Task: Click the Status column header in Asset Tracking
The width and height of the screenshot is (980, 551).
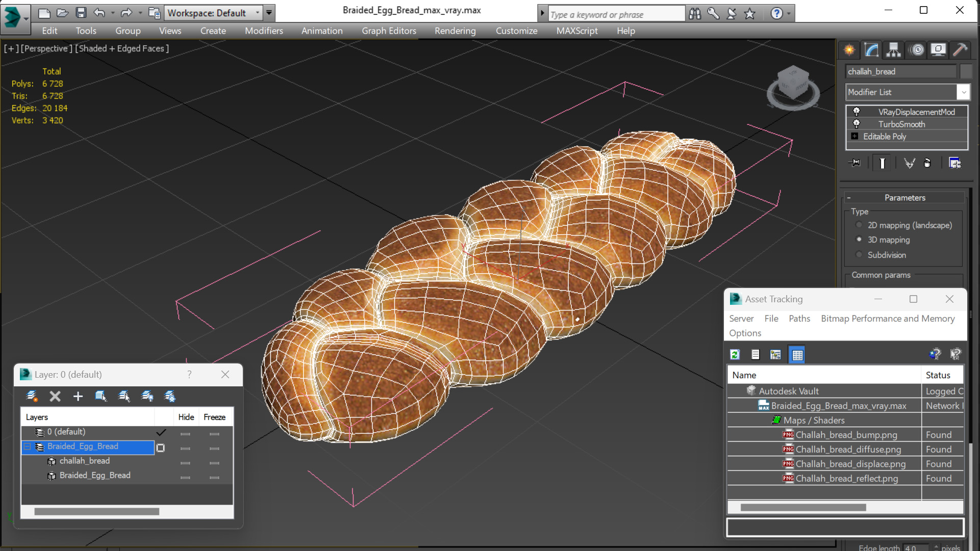Action: [942, 375]
